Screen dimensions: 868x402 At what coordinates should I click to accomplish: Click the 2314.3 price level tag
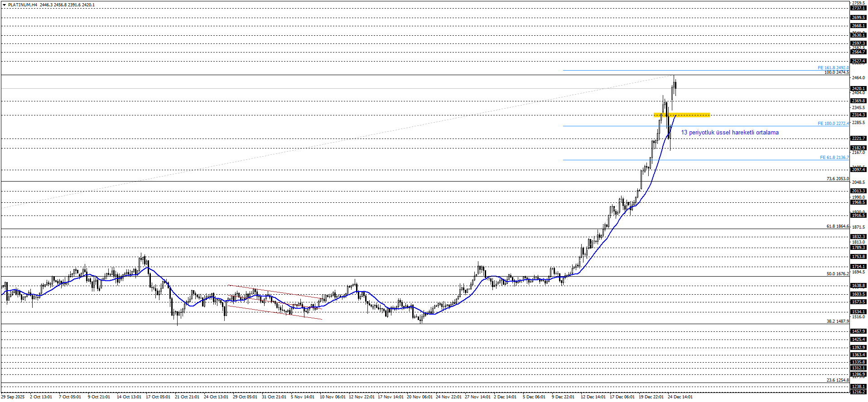click(x=858, y=115)
